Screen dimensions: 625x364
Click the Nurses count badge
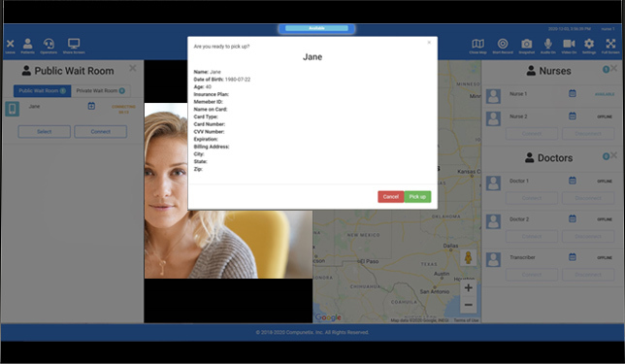coord(606,69)
